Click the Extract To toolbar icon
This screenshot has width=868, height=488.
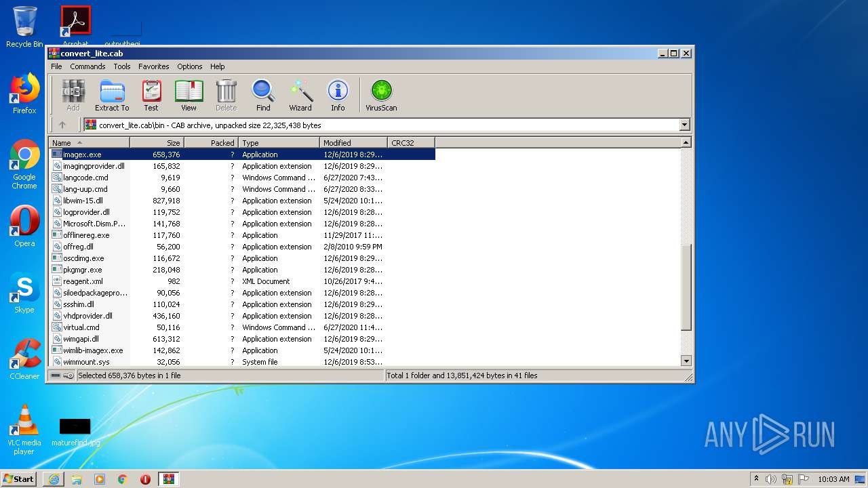click(x=112, y=96)
